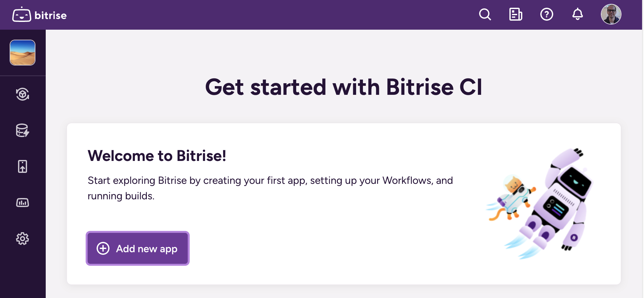This screenshot has width=644, height=298.
Task: Show notifications via the bell icon
Action: point(577,15)
